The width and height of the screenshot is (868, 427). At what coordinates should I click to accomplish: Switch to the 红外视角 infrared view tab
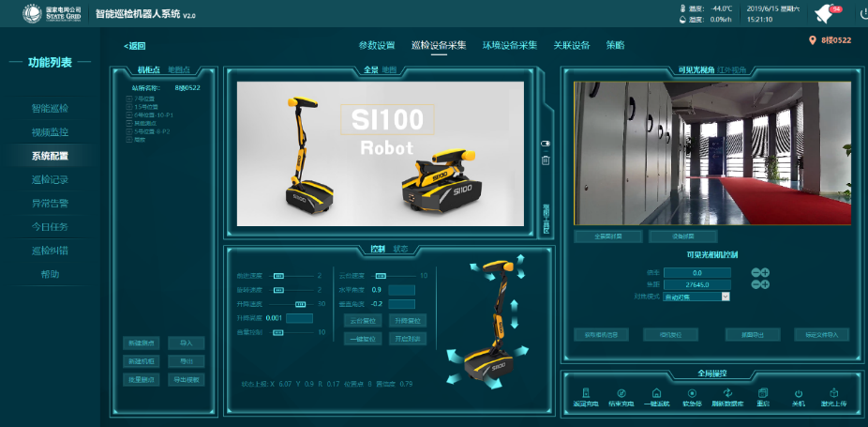(x=732, y=69)
